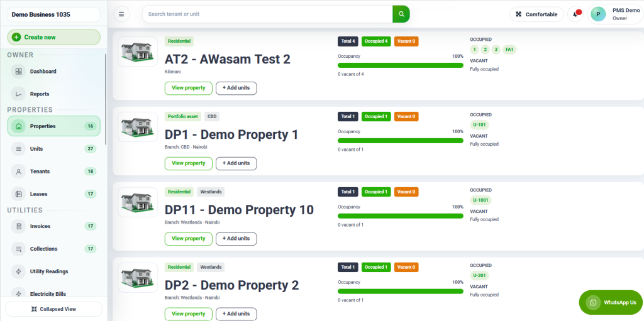This screenshot has width=644, height=321.
Task: Open the notifications bell
Action: click(575, 14)
